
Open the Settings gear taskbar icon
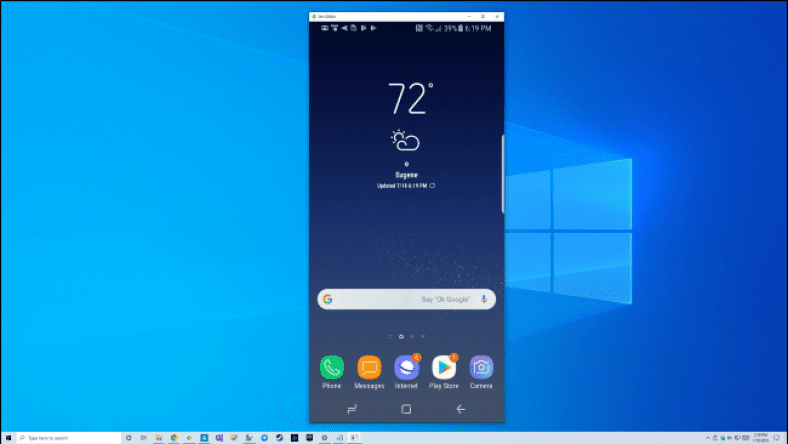[x=324, y=438]
